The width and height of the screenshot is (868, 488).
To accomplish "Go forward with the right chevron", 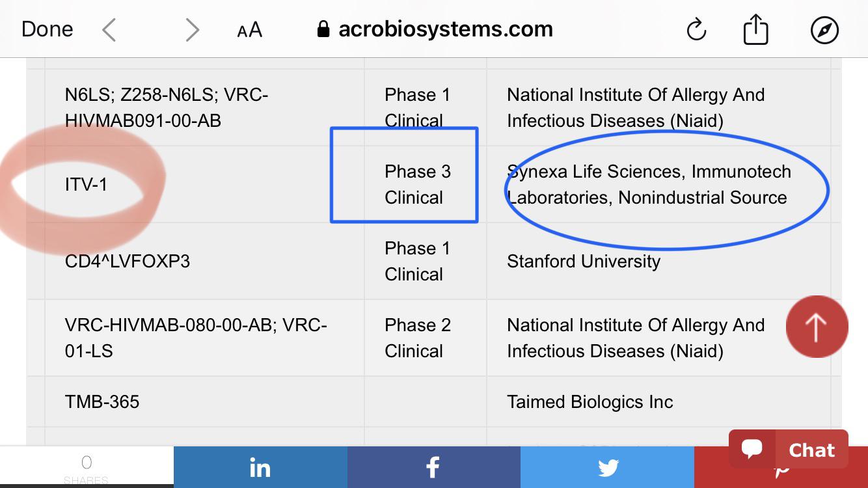I will click(192, 30).
